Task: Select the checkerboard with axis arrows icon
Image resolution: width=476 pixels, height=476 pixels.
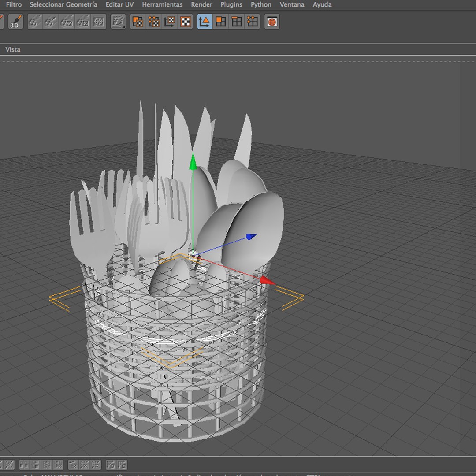Action: click(x=169, y=22)
